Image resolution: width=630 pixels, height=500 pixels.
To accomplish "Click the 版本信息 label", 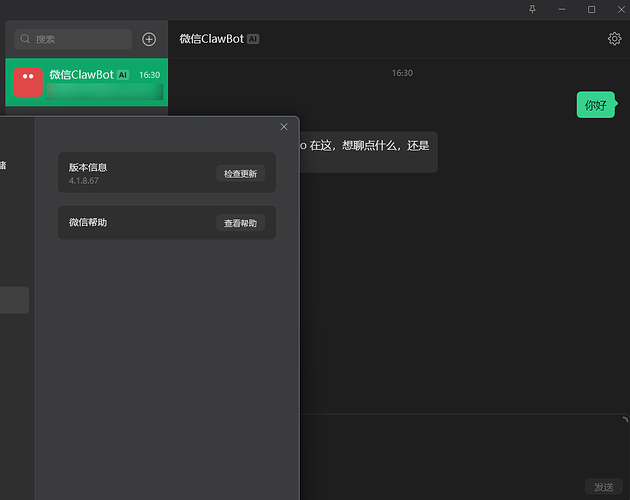I will (88, 167).
